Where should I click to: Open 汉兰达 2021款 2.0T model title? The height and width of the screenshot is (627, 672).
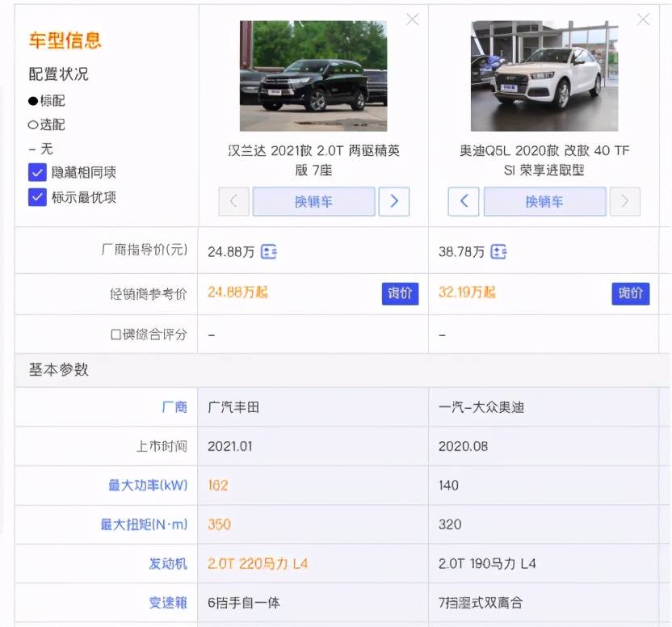coord(313,160)
